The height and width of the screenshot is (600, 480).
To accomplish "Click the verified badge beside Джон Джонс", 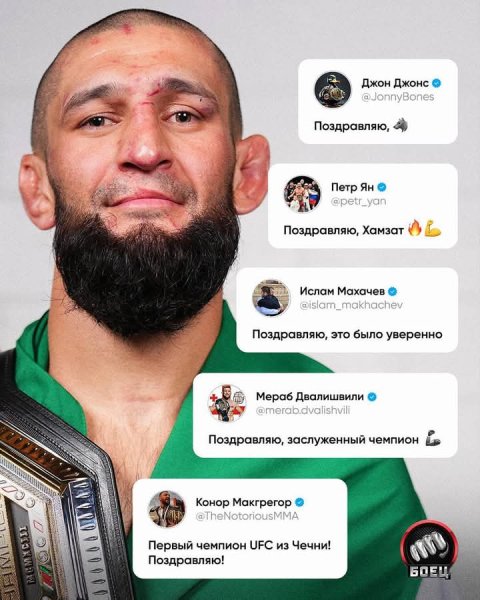I will coord(436,83).
